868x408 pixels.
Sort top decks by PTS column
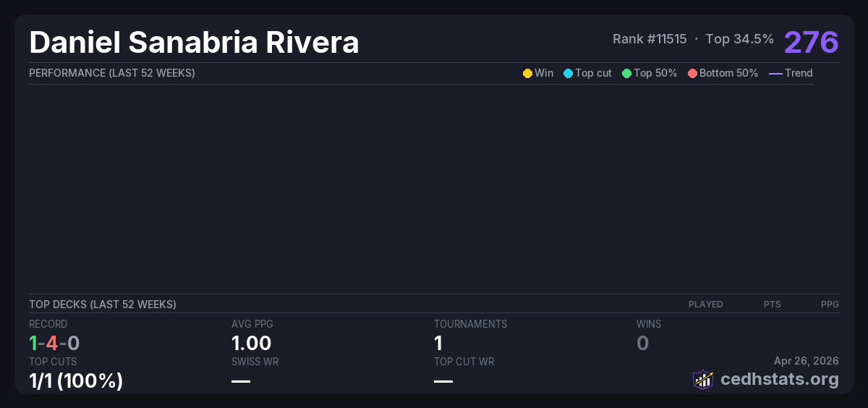point(772,305)
